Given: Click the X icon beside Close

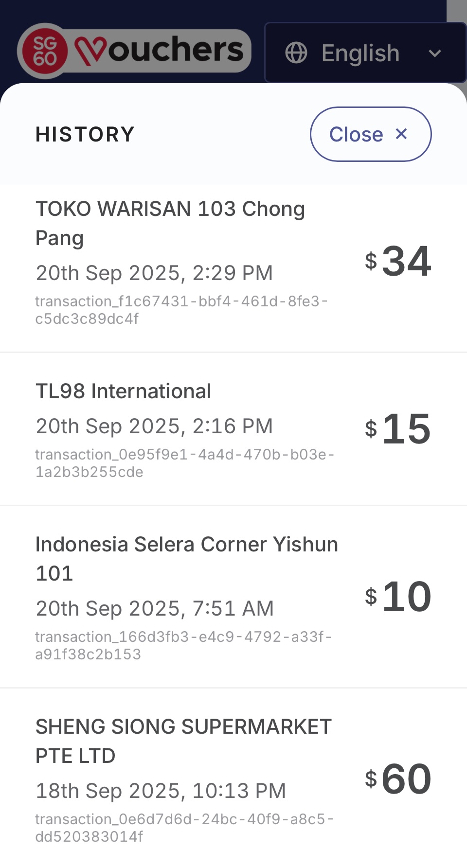Looking at the screenshot, I should pyautogui.click(x=401, y=134).
